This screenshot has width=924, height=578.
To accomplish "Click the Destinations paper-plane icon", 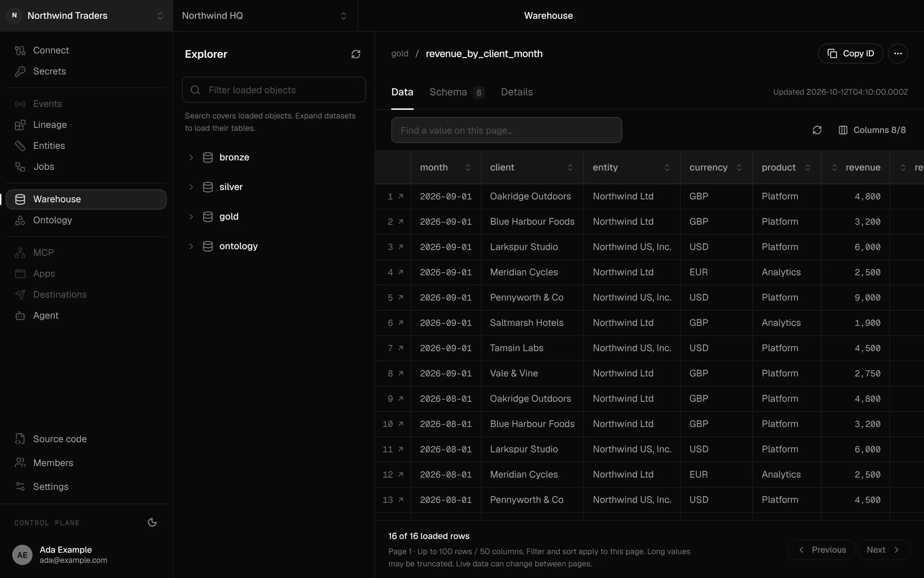I will coord(20,295).
